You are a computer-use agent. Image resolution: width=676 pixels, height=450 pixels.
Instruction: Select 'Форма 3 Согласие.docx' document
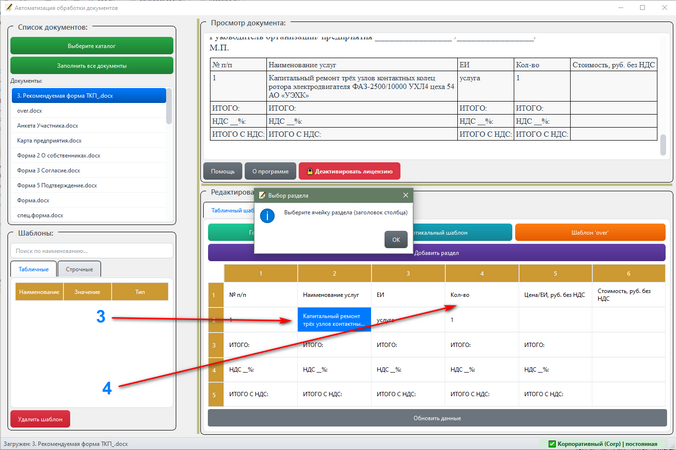click(x=89, y=171)
